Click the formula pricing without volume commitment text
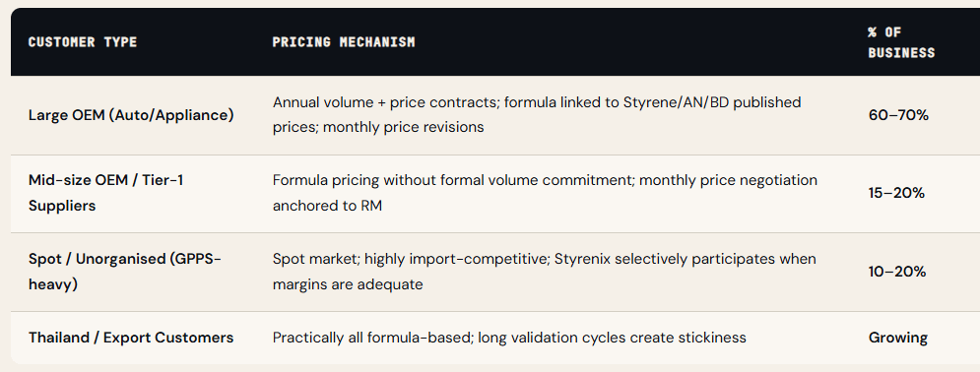Viewport: 980px width, 372px height. pyautogui.click(x=545, y=193)
